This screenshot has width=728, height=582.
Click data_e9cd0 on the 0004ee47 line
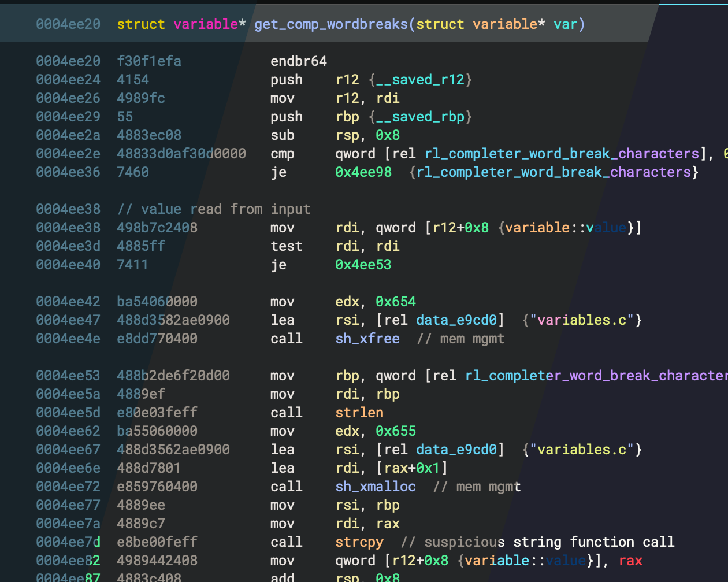pos(456,320)
